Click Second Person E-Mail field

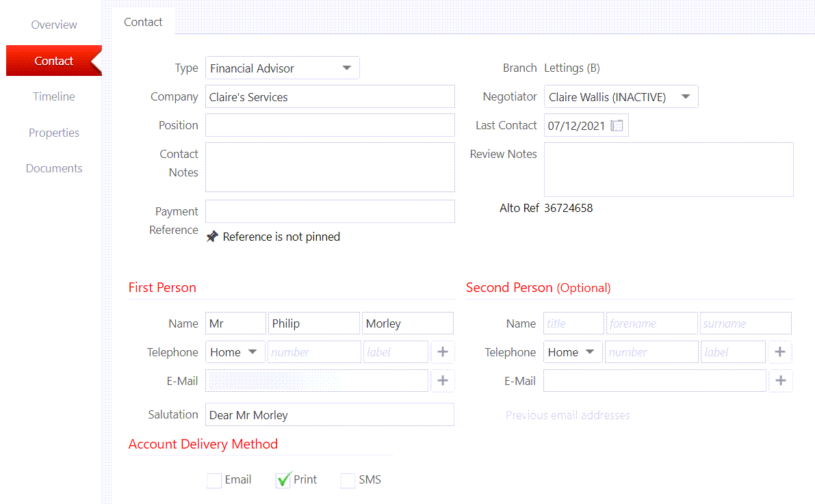[654, 380]
